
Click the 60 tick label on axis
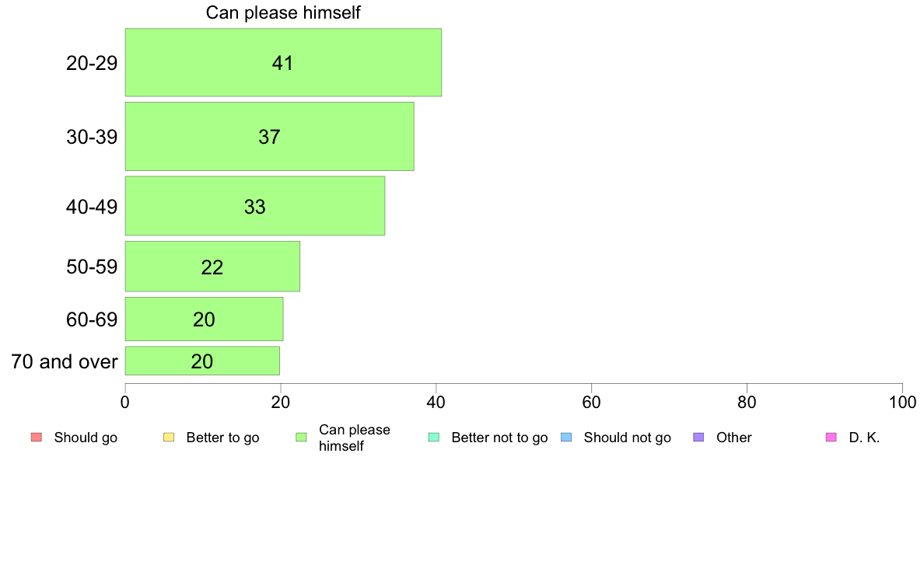click(591, 403)
